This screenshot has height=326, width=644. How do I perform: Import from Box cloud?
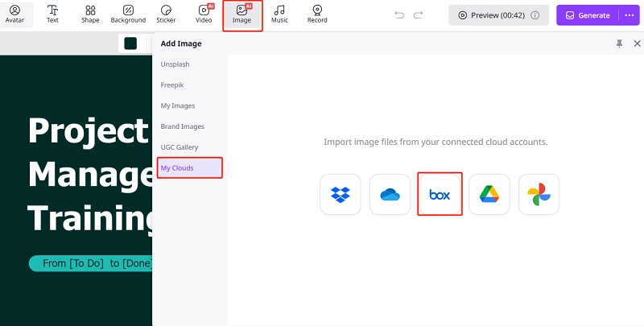pyautogui.click(x=440, y=194)
